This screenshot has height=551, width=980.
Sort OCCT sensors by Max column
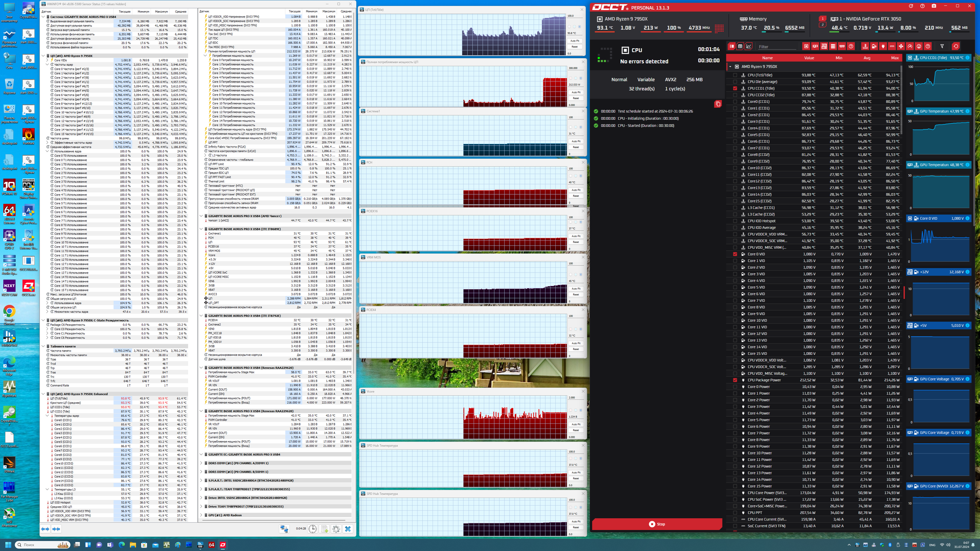(895, 58)
